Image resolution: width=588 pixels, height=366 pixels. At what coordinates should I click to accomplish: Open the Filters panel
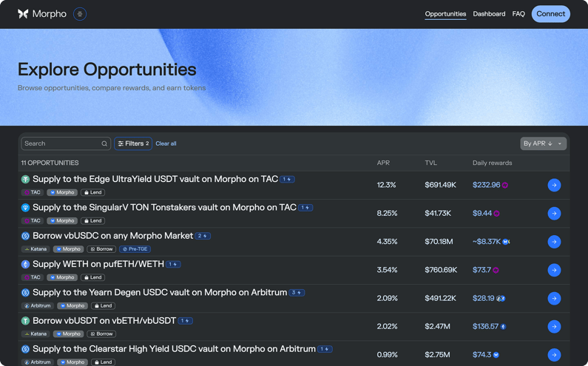133,143
